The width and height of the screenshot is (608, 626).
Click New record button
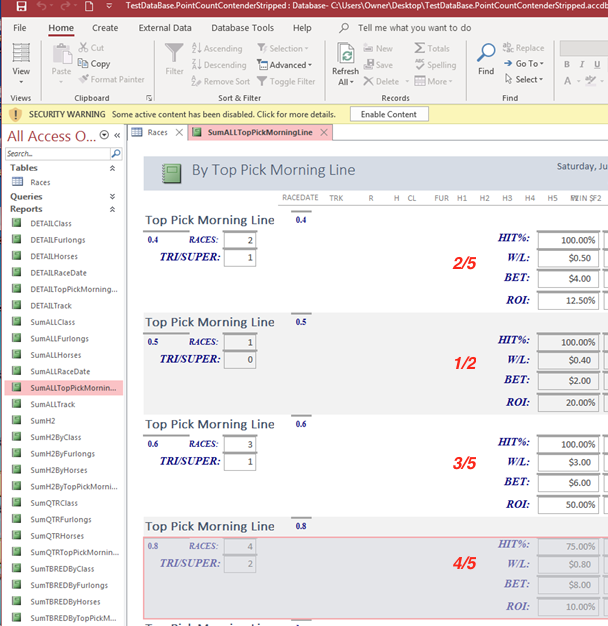(378, 49)
